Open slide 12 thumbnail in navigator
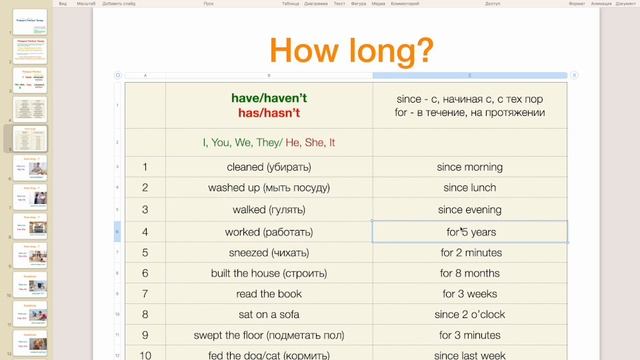This screenshot has width=640, height=360. point(30,343)
